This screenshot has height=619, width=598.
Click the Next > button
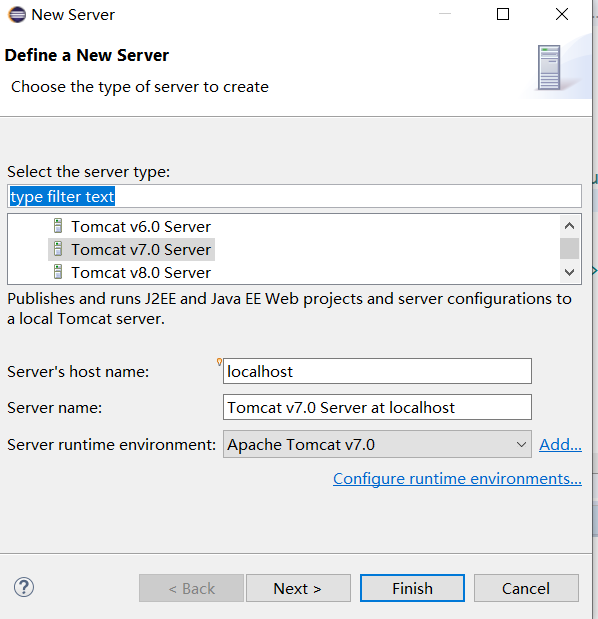(x=298, y=588)
